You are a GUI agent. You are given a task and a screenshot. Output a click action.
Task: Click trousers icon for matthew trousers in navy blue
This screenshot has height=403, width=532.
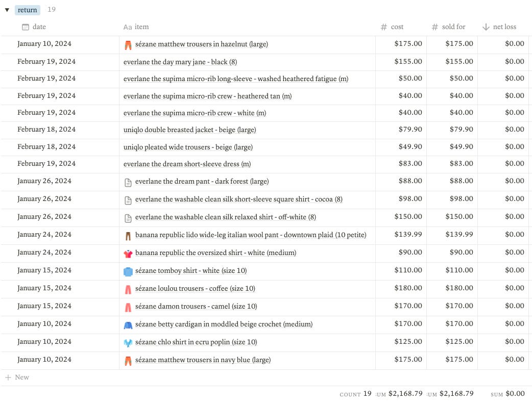tap(128, 361)
